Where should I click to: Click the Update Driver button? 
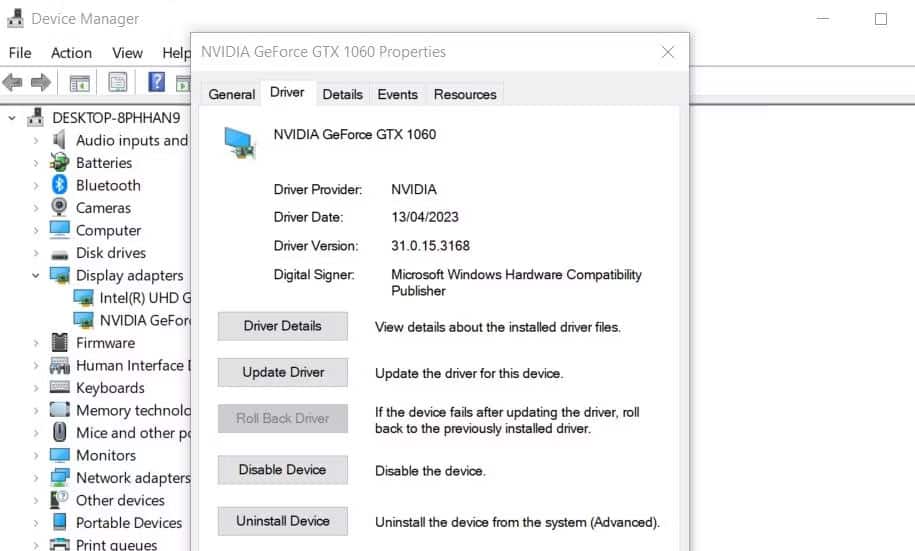(283, 372)
